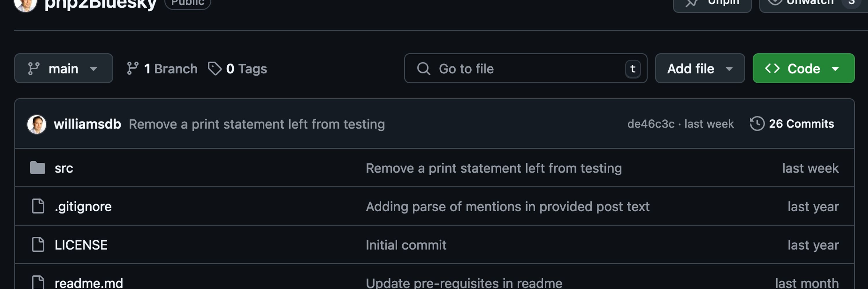Click the tag icon beside 0 Tags
Viewport: 868px width, 289px height.
pyautogui.click(x=215, y=68)
